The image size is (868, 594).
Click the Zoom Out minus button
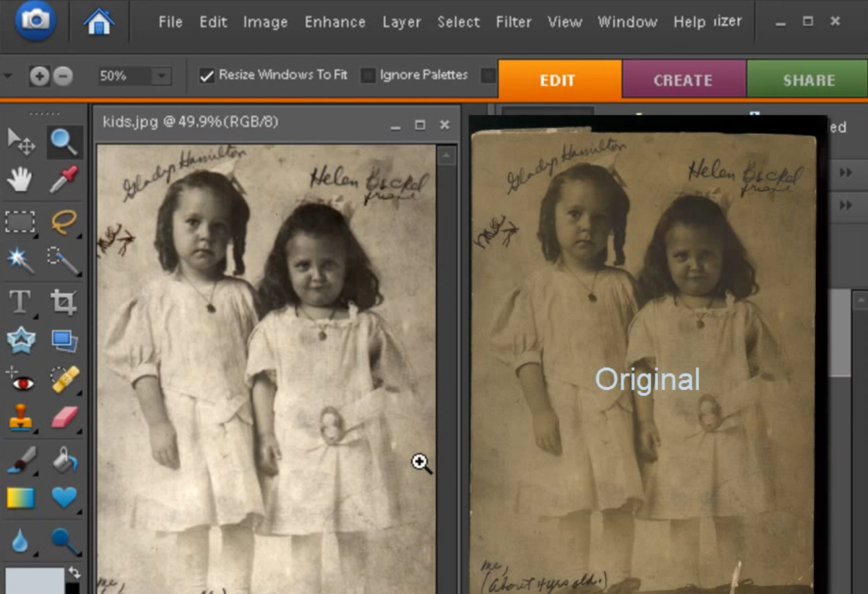tap(62, 76)
